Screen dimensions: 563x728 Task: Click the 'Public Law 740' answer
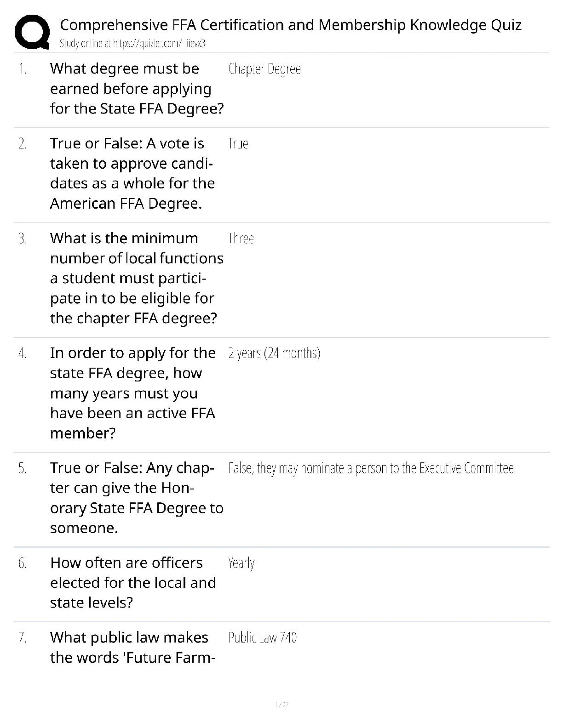point(263,638)
